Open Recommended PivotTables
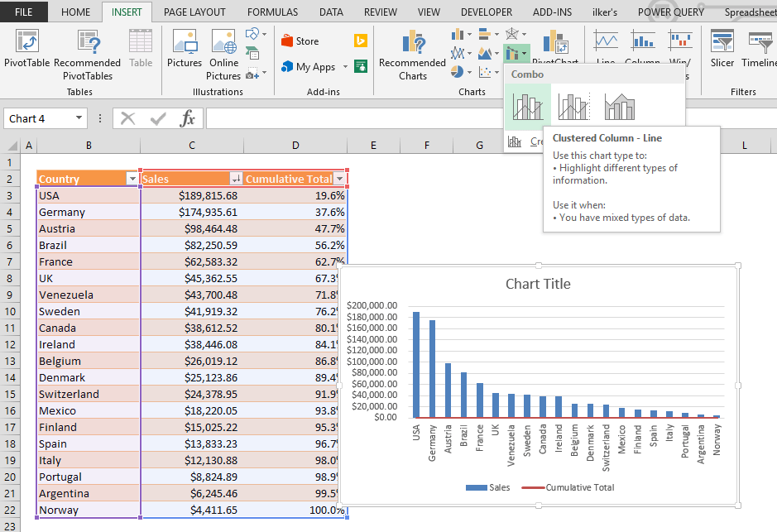 pos(87,55)
